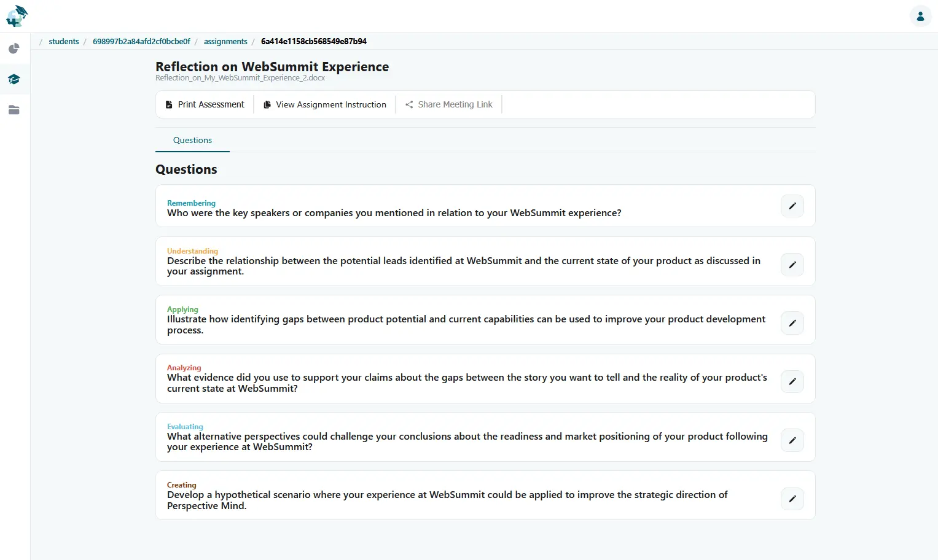
Task: Edit the Remembering question with pencil icon
Action: (x=792, y=206)
